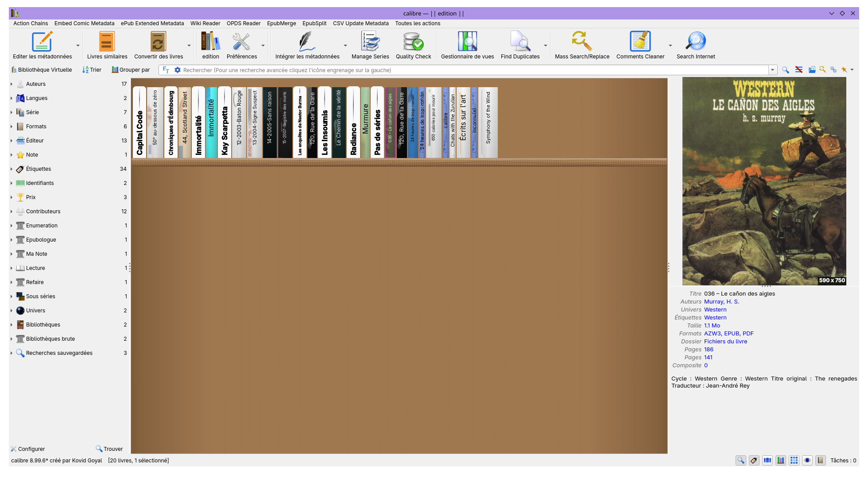Open CSV Update Metadata menu

point(360,23)
